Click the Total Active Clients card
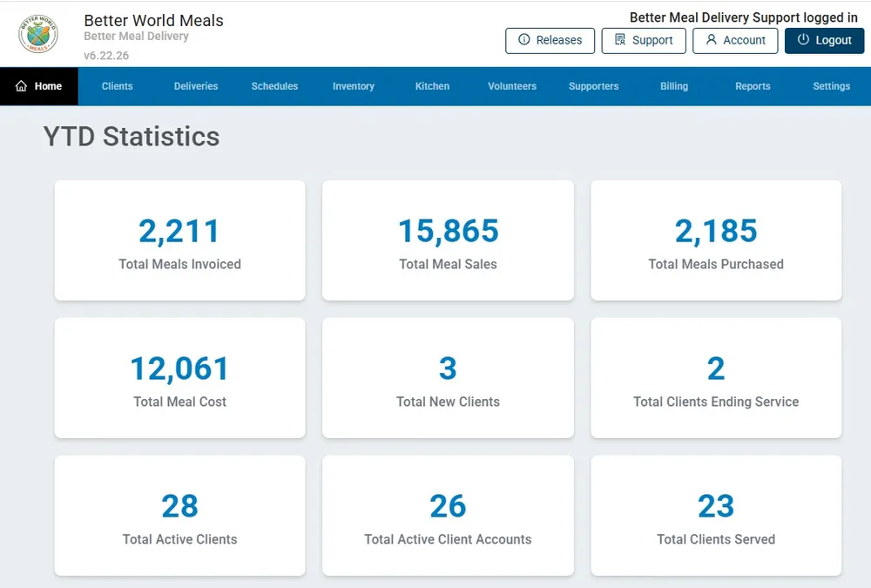The image size is (871, 588). point(180,516)
